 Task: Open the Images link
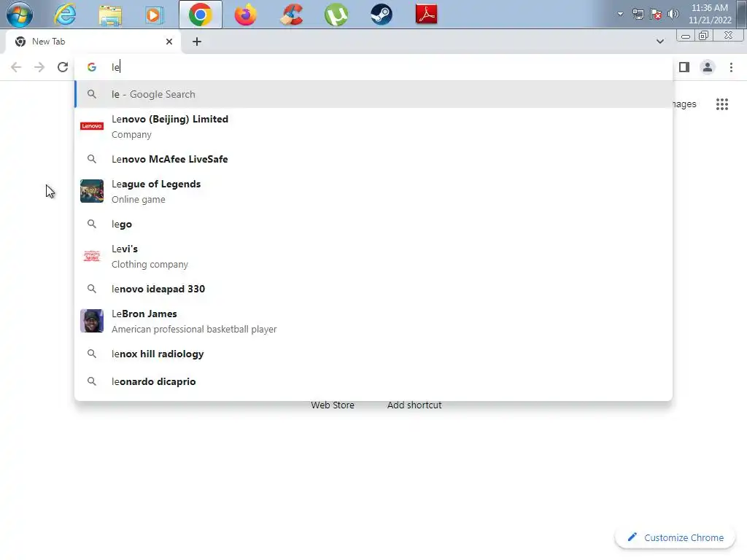coord(684,104)
